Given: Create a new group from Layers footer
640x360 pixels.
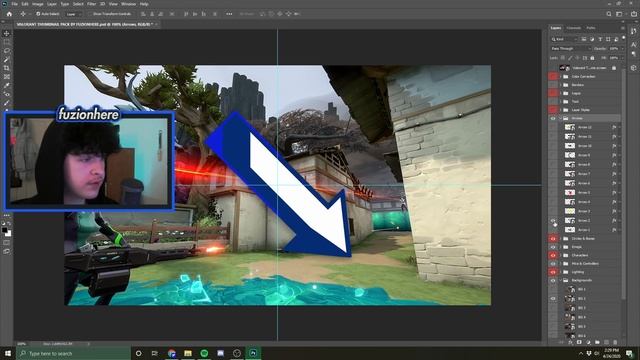Looking at the screenshot, I should pos(597,342).
